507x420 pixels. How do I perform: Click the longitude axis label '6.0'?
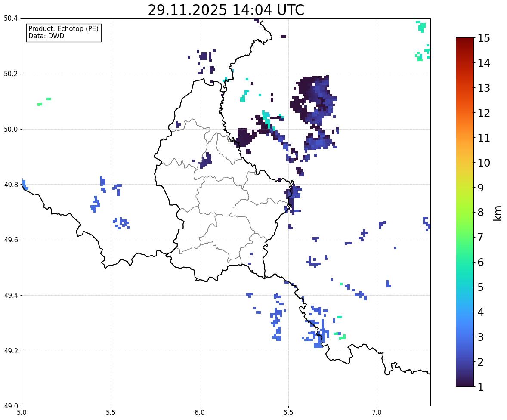tap(200, 413)
